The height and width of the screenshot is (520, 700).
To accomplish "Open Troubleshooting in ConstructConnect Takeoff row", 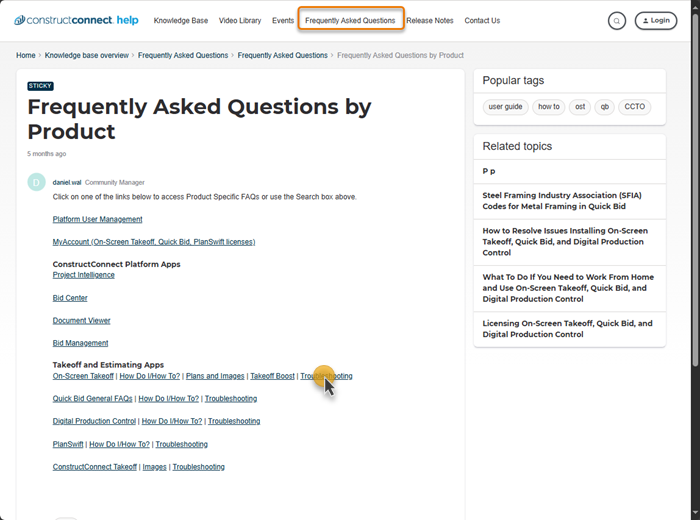I will 199,467.
